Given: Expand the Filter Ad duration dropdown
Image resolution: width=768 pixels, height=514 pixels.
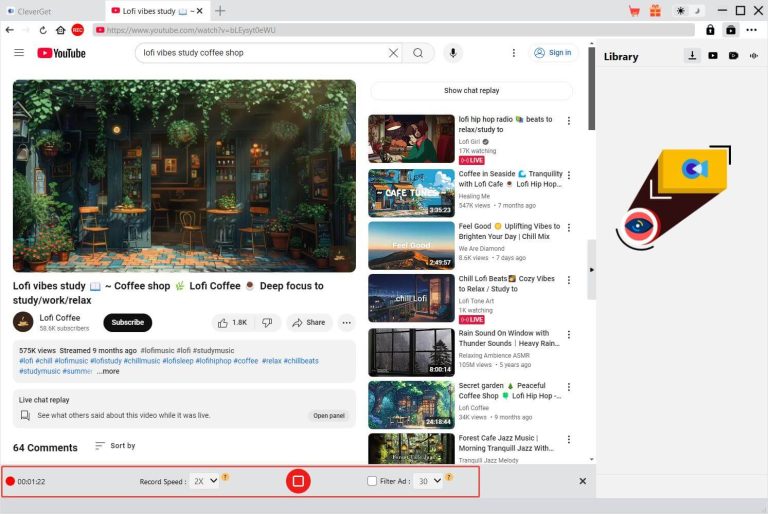Looking at the screenshot, I should point(429,481).
